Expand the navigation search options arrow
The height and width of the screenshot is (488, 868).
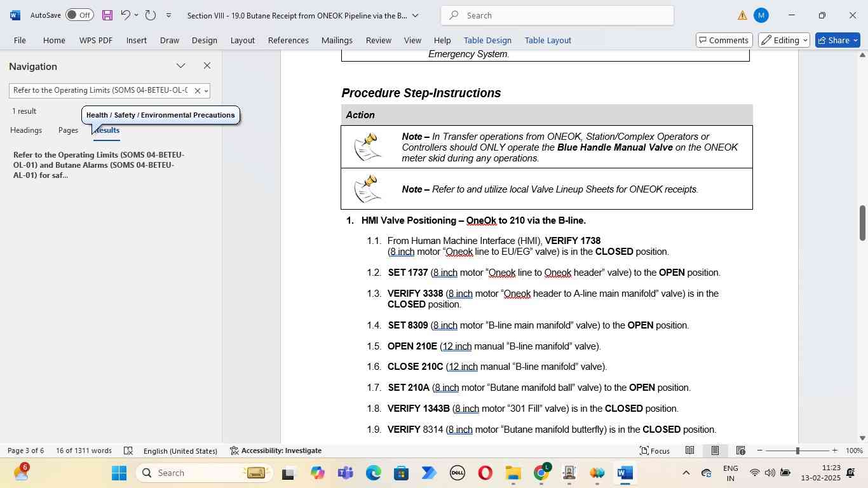coord(206,91)
